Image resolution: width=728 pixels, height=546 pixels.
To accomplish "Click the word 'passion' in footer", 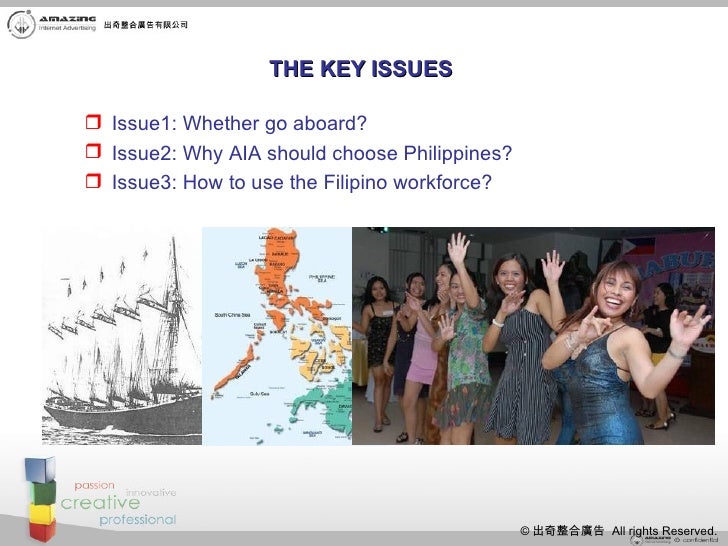I will point(94,485).
